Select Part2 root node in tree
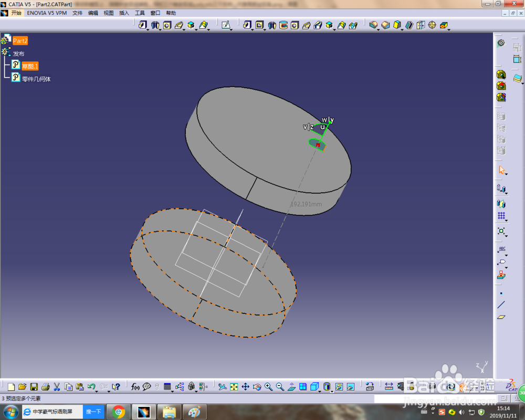Image resolution: width=525 pixels, height=420 pixels. click(20, 41)
